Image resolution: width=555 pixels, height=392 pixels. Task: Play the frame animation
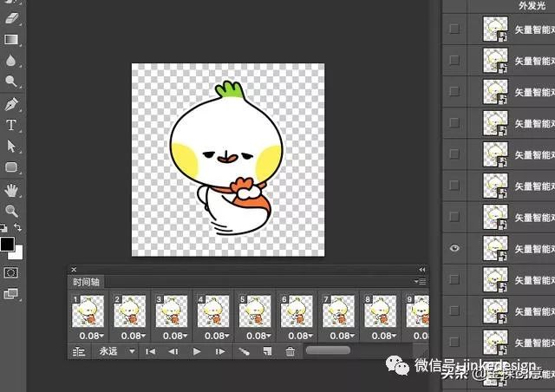[x=197, y=351]
